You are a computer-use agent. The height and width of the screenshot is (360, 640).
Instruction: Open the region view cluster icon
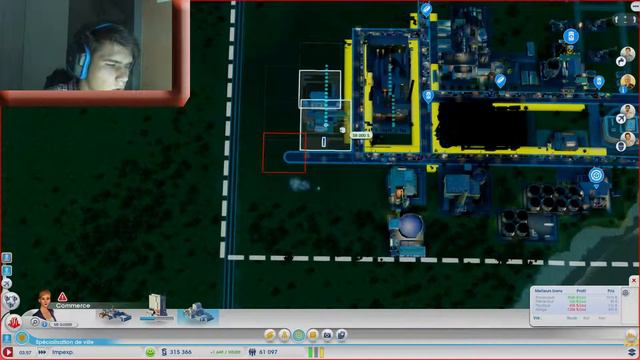pyautogui.click(x=11, y=300)
